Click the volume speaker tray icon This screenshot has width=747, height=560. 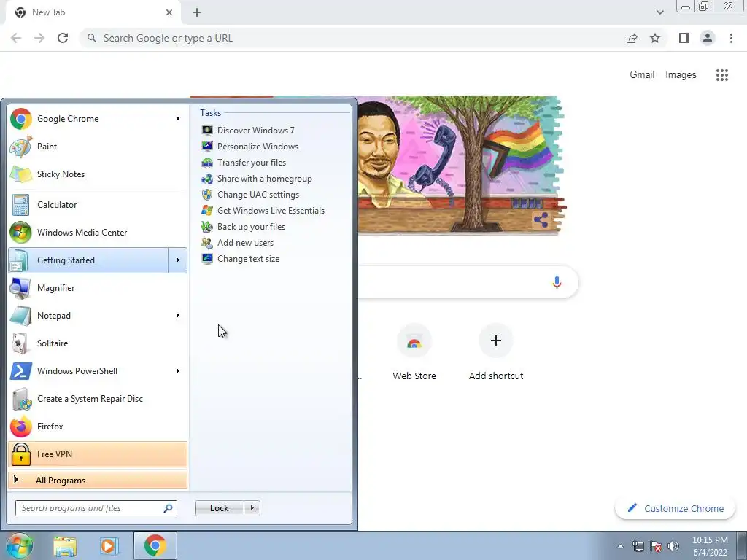(673, 546)
